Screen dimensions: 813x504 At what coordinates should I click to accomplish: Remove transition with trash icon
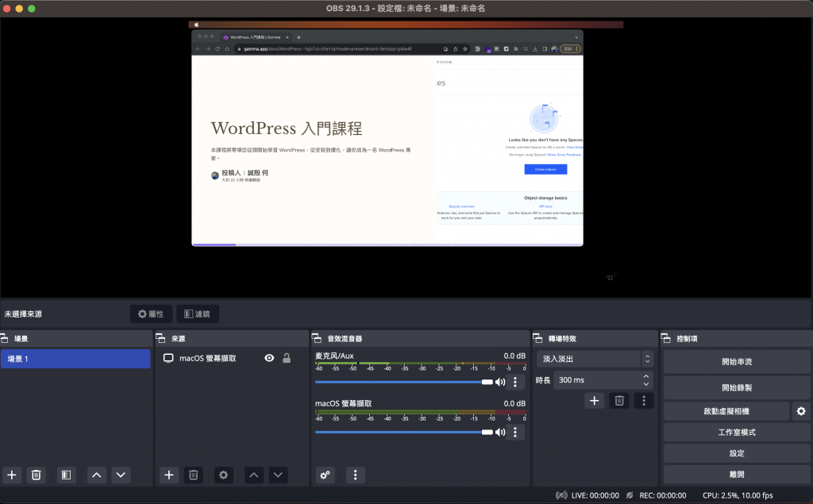(619, 401)
